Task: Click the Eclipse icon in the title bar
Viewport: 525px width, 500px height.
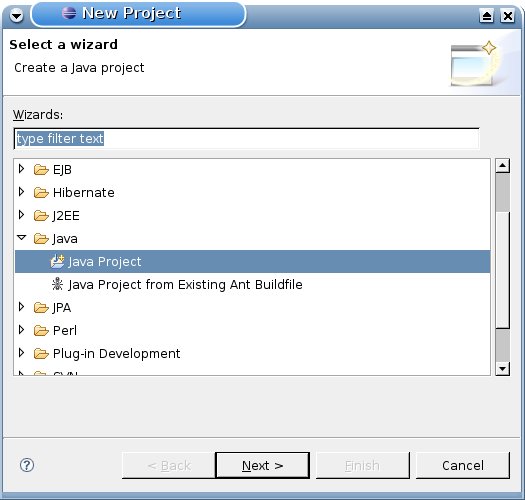Action: tap(69, 13)
